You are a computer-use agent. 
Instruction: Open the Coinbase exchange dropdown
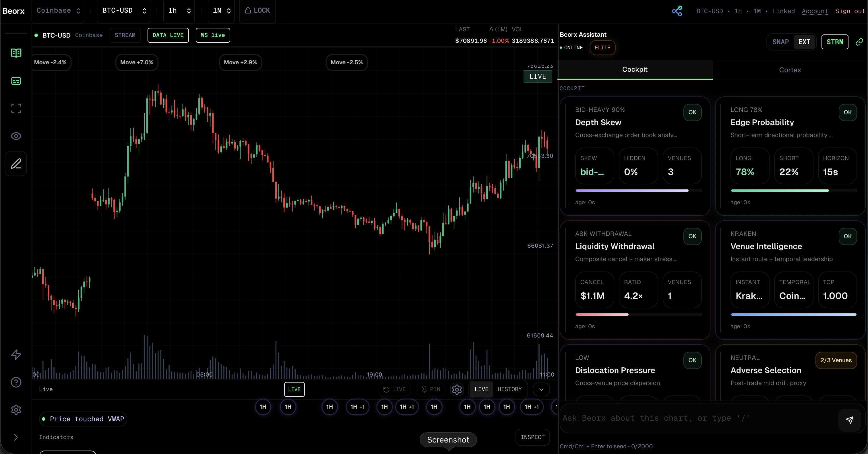tap(58, 10)
